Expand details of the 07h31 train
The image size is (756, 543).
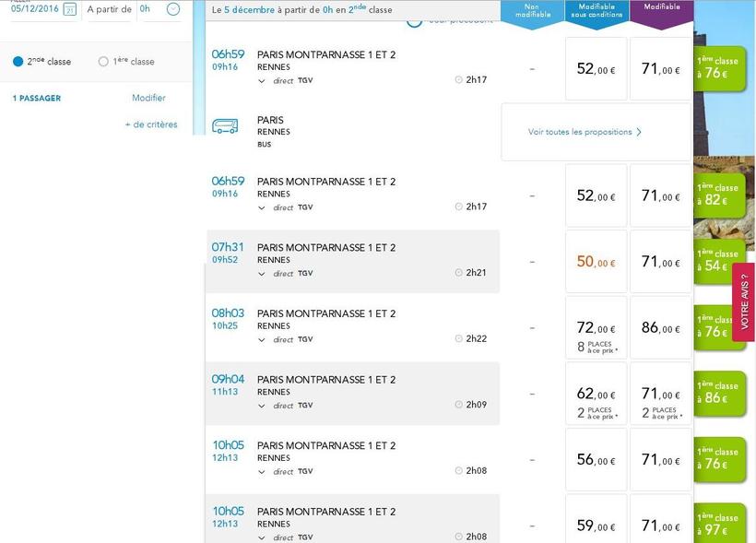pos(262,274)
